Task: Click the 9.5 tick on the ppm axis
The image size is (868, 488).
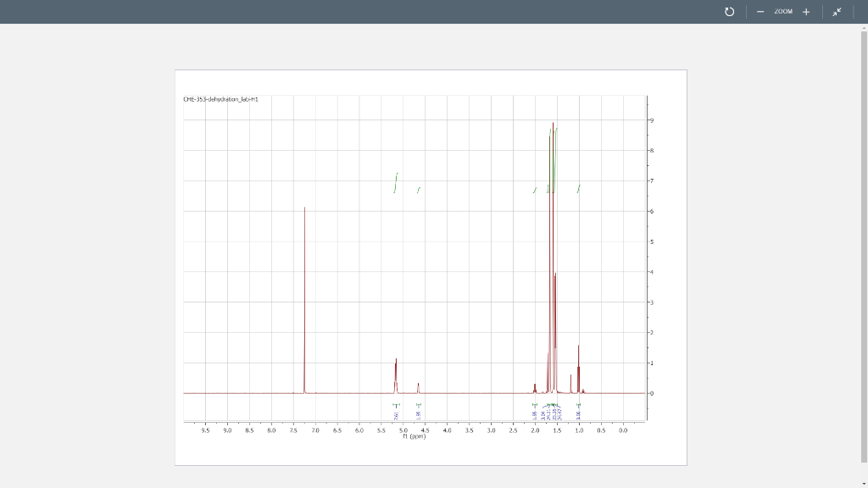Action: coord(205,430)
